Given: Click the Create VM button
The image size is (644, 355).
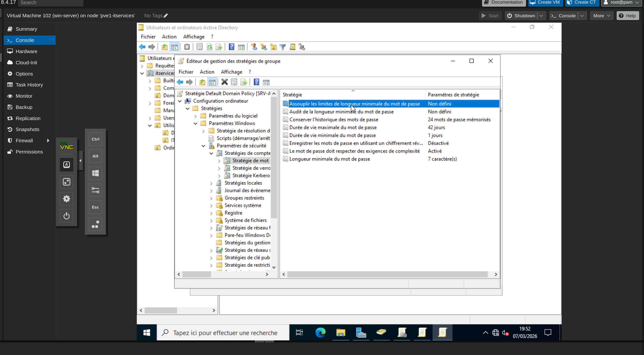Looking at the screenshot, I should (545, 2).
